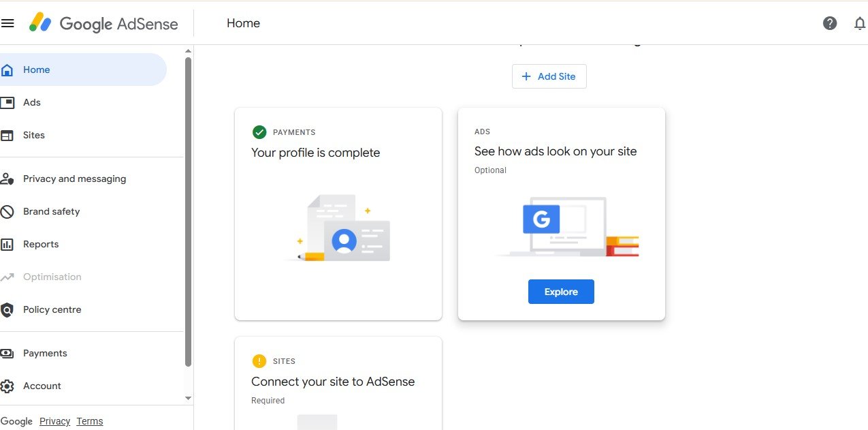The height and width of the screenshot is (430, 868).
Task: Click the sidebar scrollbar up arrow
Action: pyautogui.click(x=189, y=51)
